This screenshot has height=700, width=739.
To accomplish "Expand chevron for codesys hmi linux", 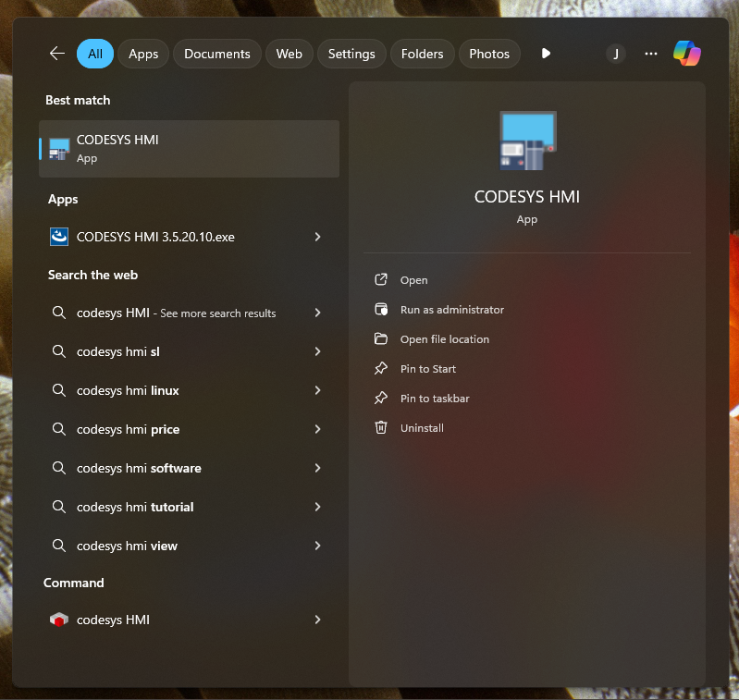I will coord(317,390).
